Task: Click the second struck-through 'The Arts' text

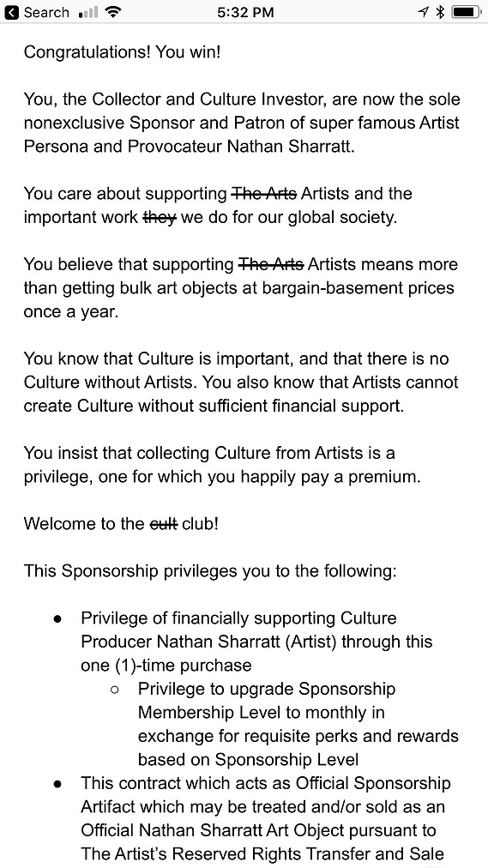Action: 270,265
